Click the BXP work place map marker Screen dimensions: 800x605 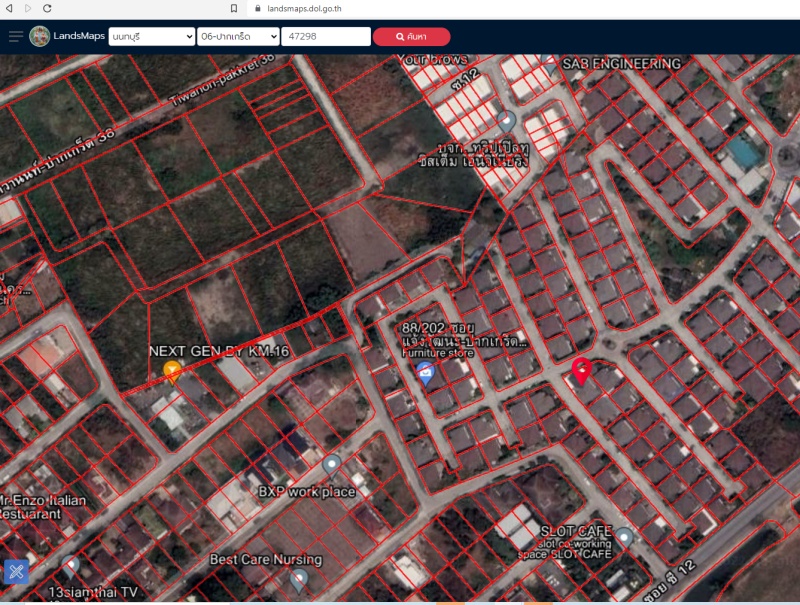pyautogui.click(x=331, y=465)
